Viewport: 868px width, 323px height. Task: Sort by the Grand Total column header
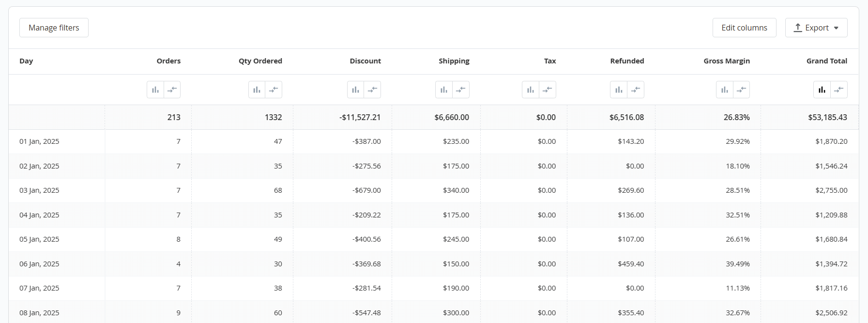[826, 61]
